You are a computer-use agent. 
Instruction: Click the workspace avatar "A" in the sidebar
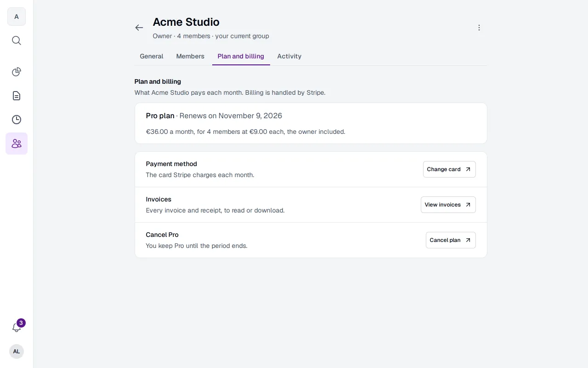(x=17, y=17)
